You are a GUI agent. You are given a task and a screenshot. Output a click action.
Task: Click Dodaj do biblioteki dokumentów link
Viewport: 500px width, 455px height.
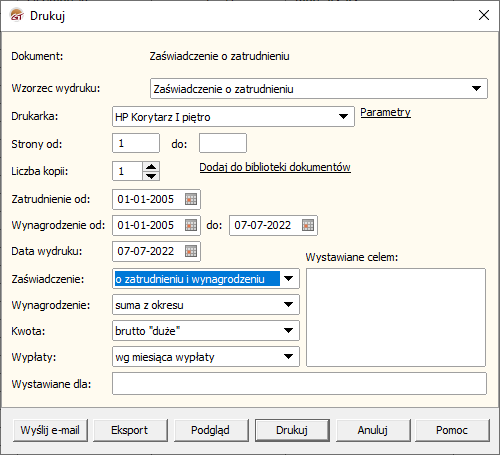point(275,167)
